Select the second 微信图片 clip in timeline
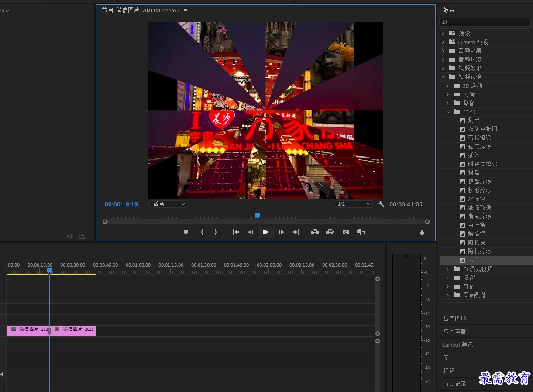 (x=74, y=330)
